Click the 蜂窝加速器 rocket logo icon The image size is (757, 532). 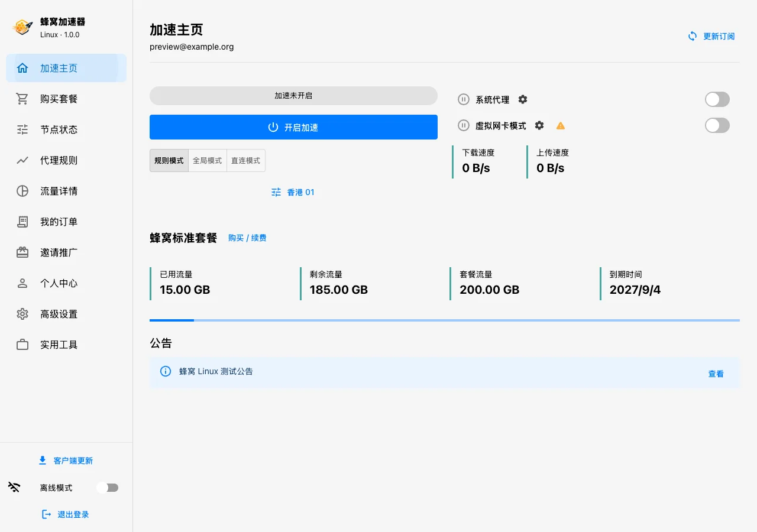coord(22,27)
